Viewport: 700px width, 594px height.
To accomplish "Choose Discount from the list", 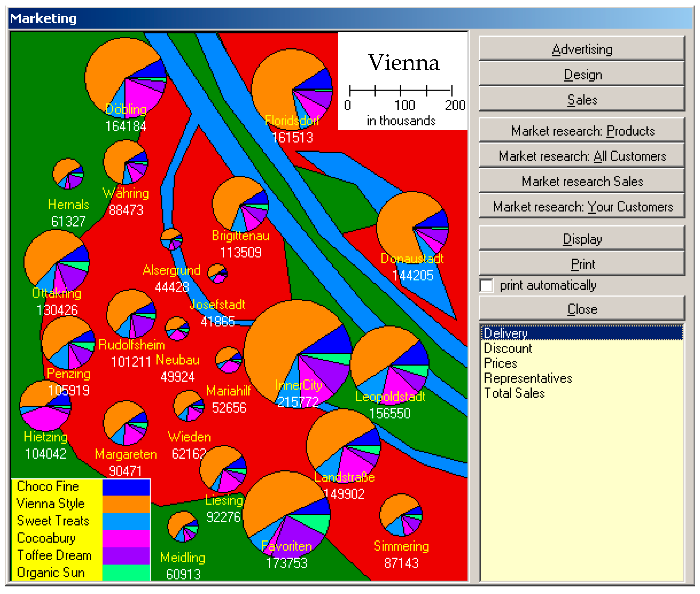I will (x=508, y=349).
